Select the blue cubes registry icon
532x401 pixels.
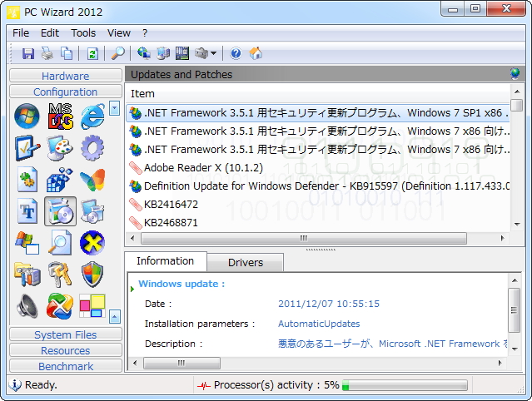point(60,180)
